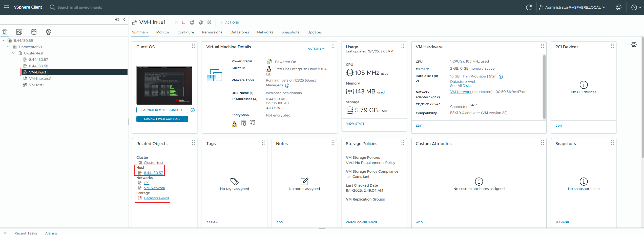Image resolution: width=644 pixels, height=235 pixels.
Task: Click the edit settings toolbar icon
Action: (201, 23)
